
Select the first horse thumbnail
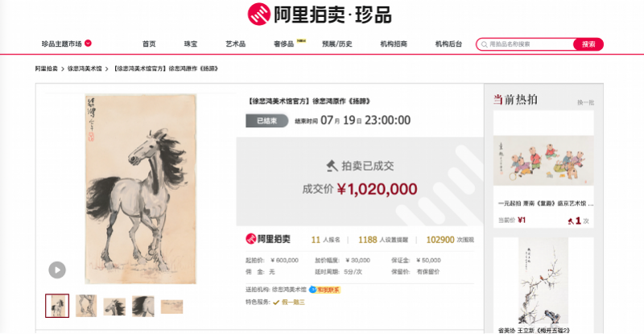[x=57, y=306]
